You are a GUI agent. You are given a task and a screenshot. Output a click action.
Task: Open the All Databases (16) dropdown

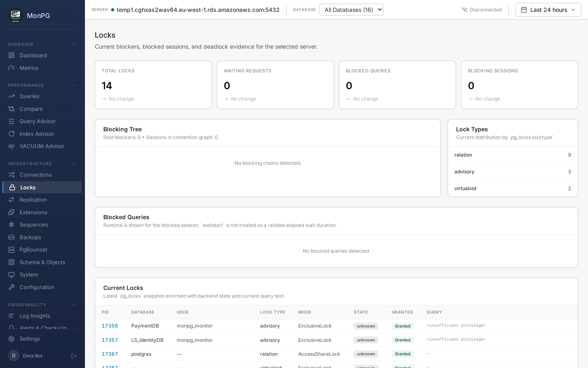tap(351, 10)
